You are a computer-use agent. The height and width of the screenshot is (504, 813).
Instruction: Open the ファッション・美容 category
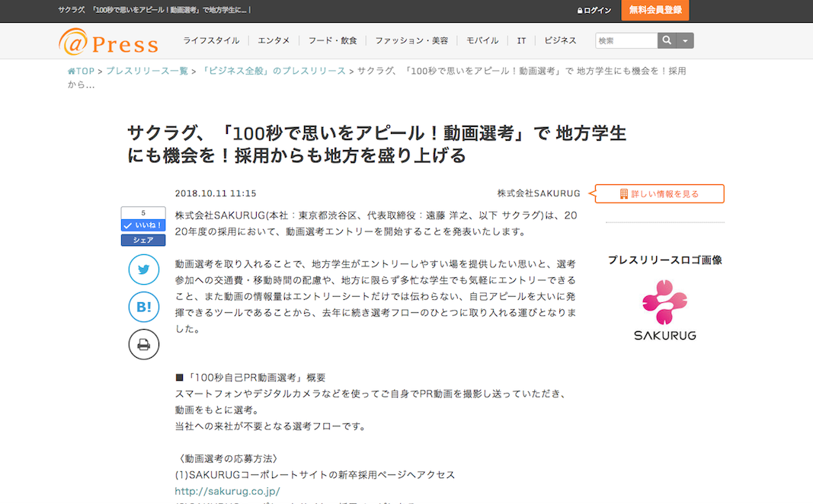411,40
